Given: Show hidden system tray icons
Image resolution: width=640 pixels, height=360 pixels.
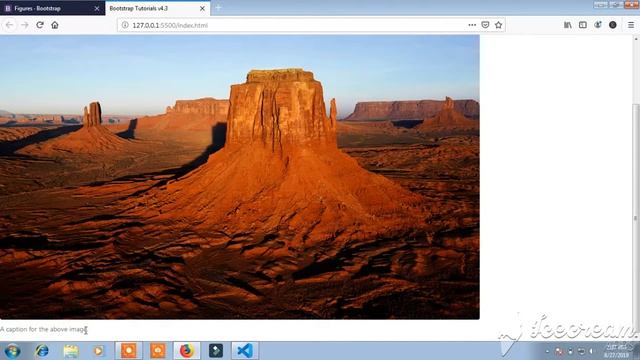Looking at the screenshot, I should (547, 351).
